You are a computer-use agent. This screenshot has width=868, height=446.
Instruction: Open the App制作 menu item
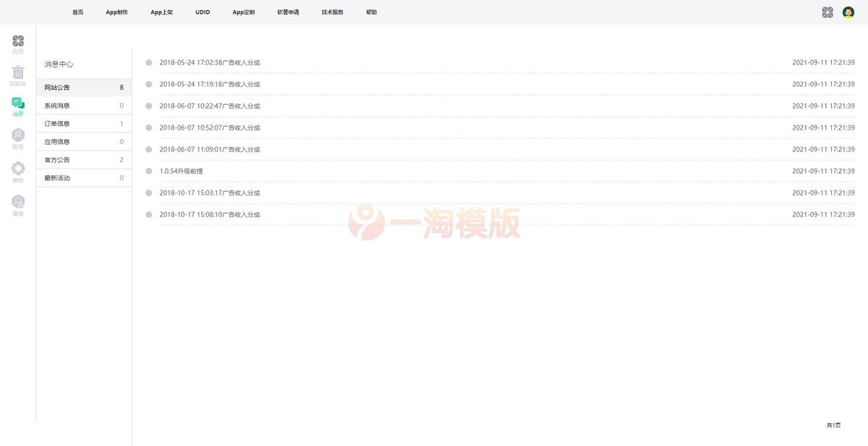click(116, 12)
